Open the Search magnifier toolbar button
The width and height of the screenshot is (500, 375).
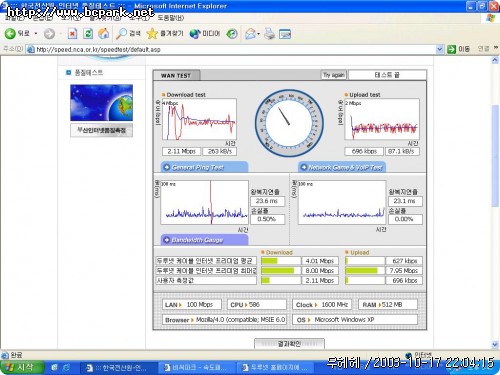pos(128,34)
